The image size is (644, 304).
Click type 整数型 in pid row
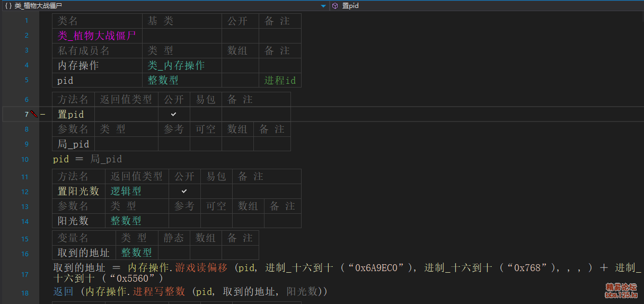[x=163, y=80]
